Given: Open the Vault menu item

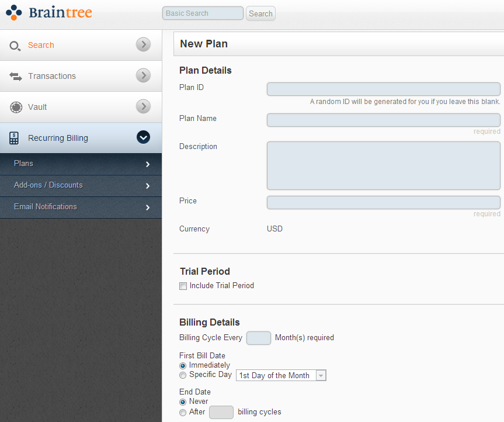Looking at the screenshot, I should [x=81, y=107].
